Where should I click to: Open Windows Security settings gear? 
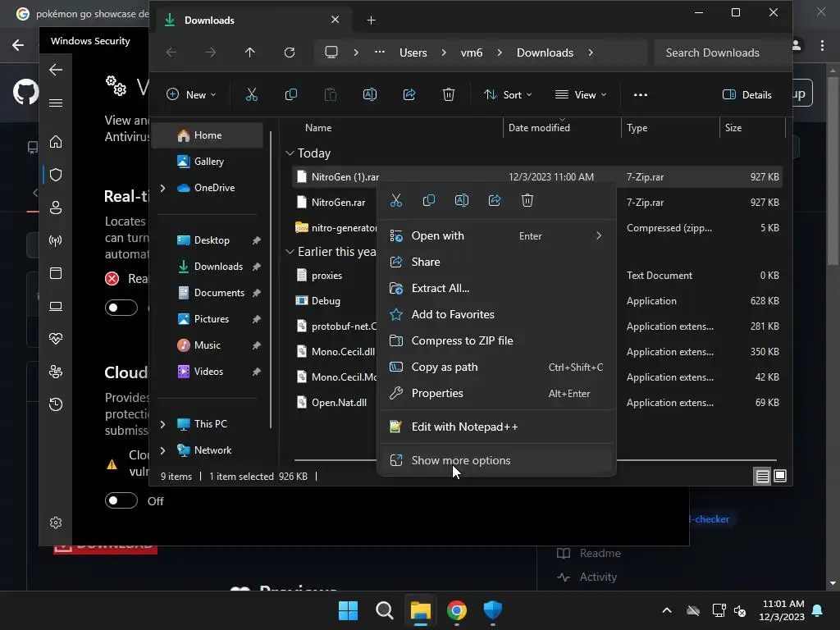56,523
